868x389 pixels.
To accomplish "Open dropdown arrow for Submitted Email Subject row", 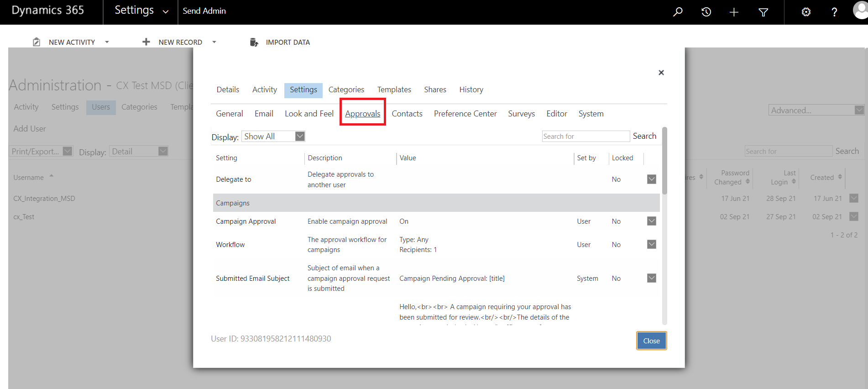I will [x=652, y=278].
